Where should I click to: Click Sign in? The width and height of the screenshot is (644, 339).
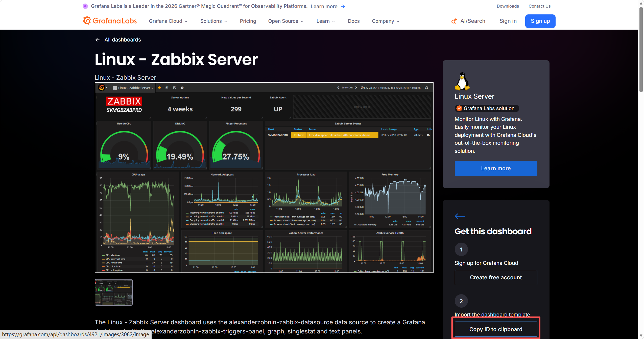(x=508, y=21)
